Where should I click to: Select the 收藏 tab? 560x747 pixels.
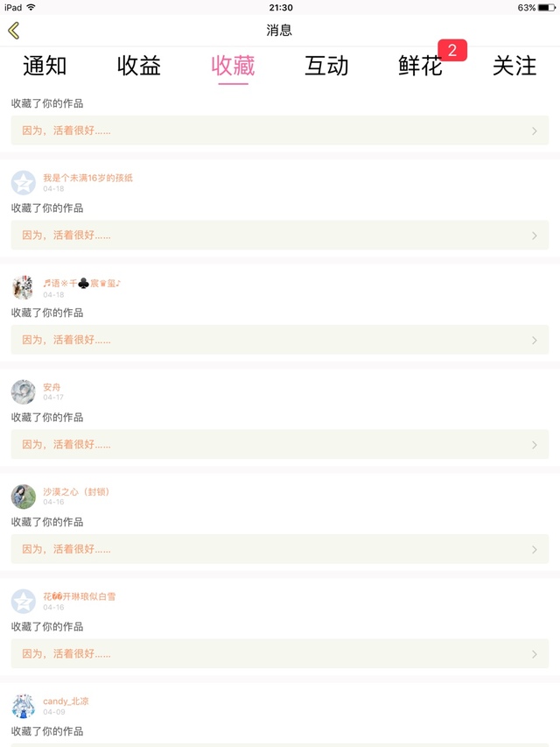pos(233,66)
